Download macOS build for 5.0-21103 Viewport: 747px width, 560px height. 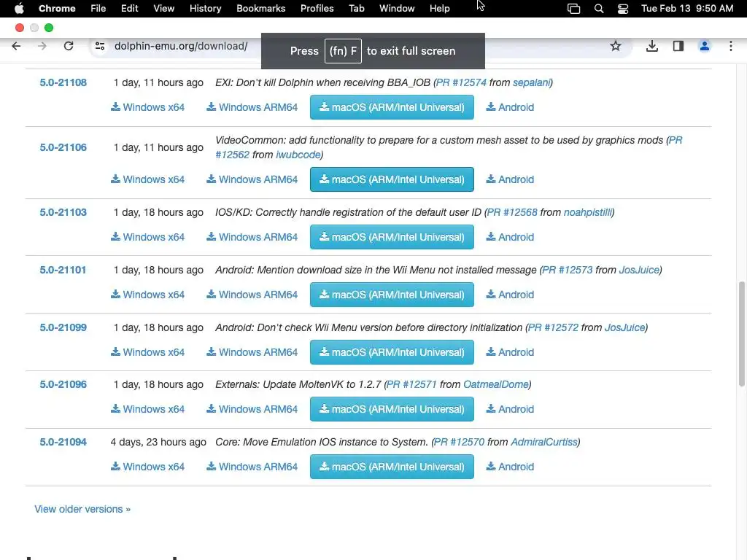392,237
